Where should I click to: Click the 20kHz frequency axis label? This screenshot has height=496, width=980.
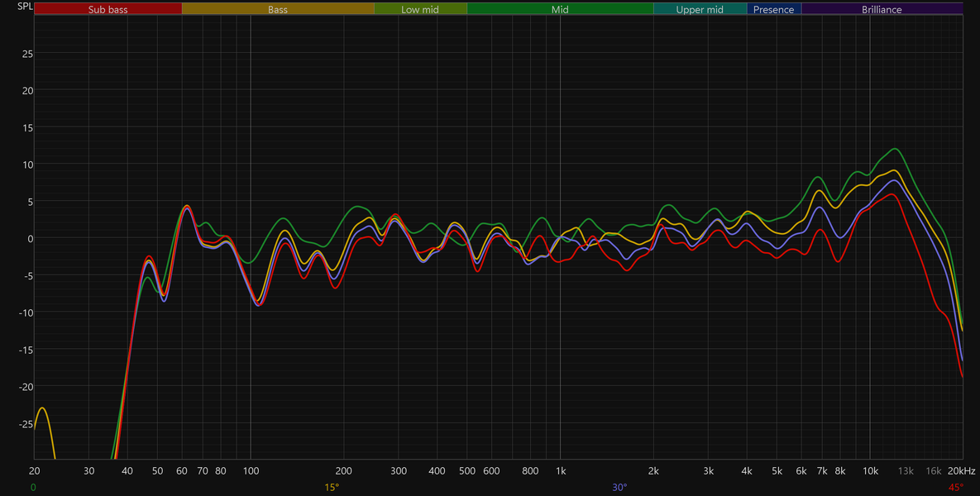point(961,470)
